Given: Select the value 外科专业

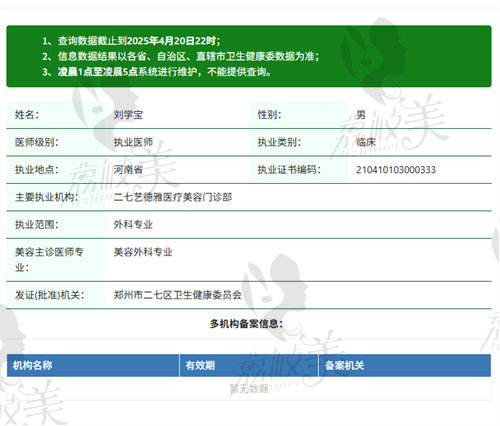Looking at the screenshot, I should [133, 224].
